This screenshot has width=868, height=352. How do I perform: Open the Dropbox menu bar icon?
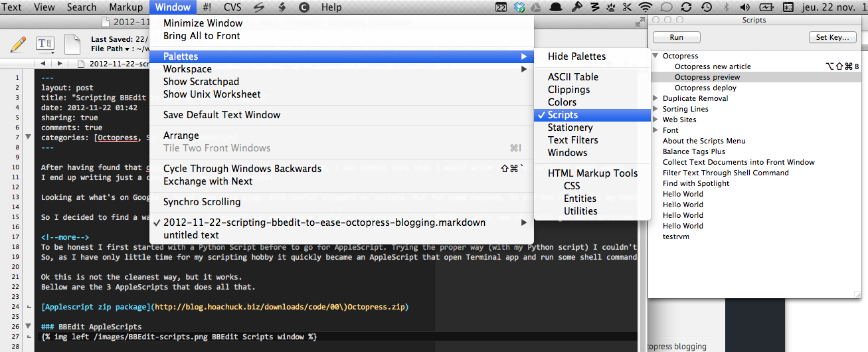point(519,7)
